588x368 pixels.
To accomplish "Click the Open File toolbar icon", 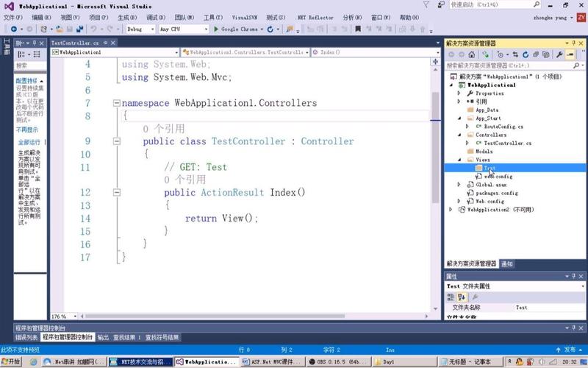I will click(x=60, y=29).
